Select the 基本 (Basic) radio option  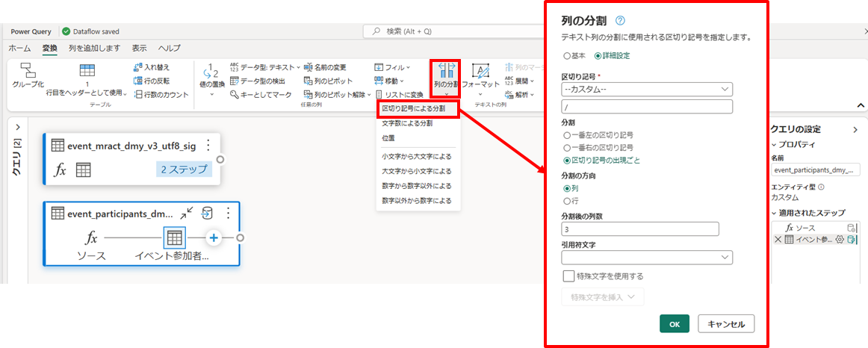(566, 56)
